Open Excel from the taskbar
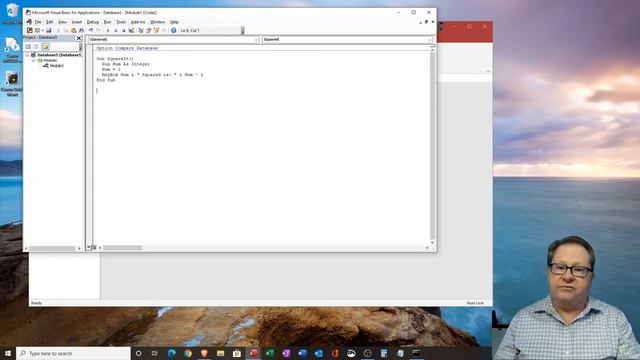Viewport: 640px width, 360px height. coord(270,353)
